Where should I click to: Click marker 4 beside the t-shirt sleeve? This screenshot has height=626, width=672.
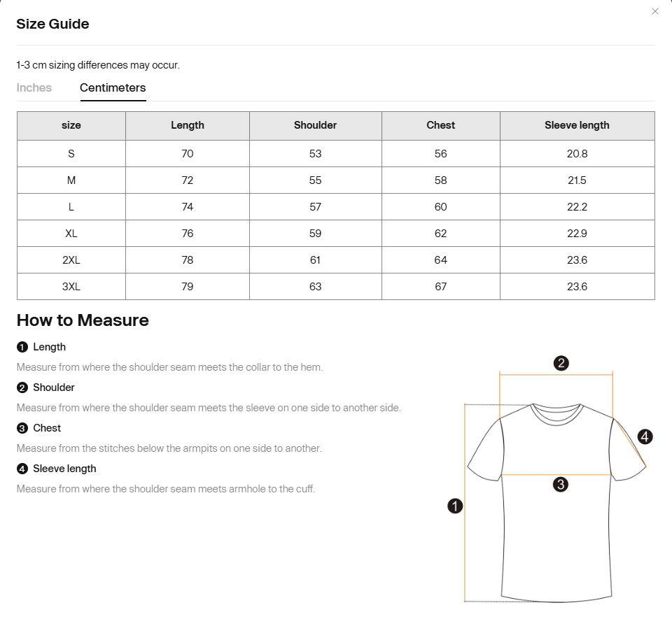(645, 436)
